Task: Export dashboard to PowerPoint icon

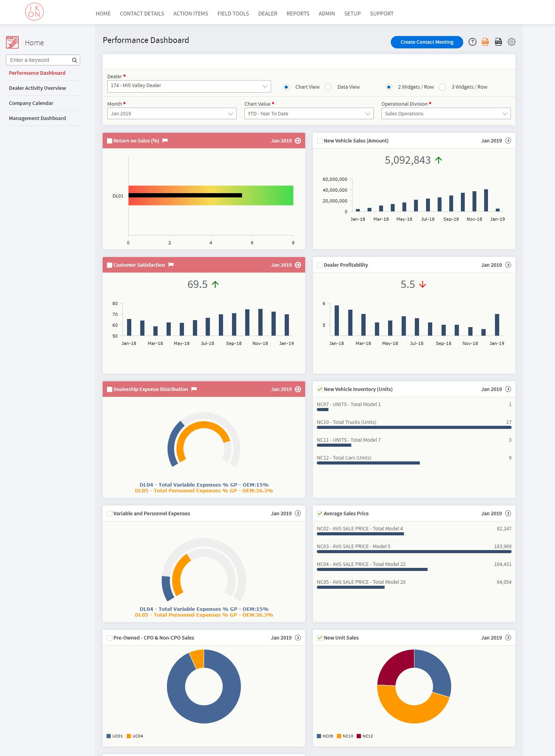Action: (485, 42)
